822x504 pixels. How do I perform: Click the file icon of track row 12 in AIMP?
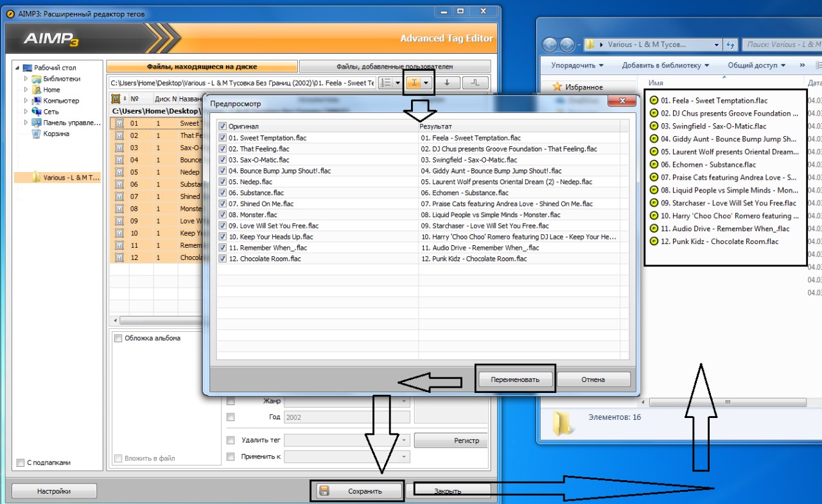118,257
